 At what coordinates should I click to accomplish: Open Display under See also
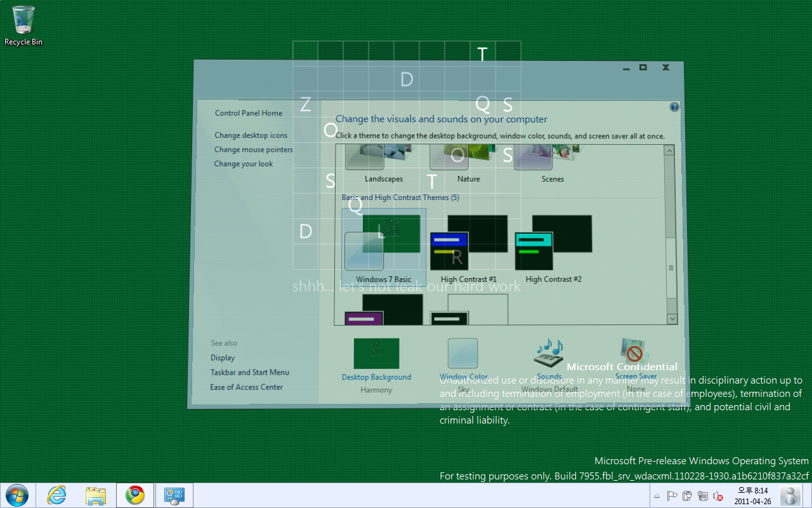coord(223,358)
